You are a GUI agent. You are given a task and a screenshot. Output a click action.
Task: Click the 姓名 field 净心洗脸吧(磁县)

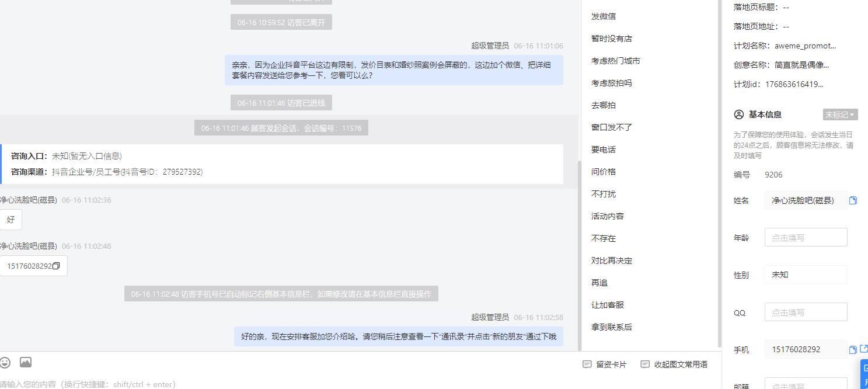tap(806, 200)
